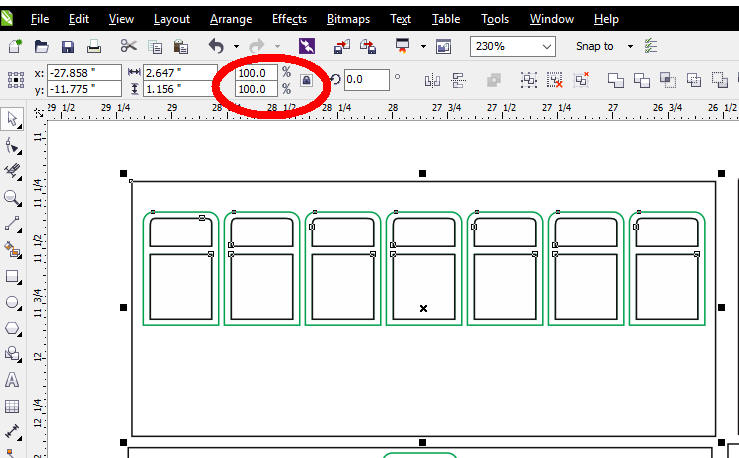
Task: Choose the Ellipse tool
Action: 13,302
